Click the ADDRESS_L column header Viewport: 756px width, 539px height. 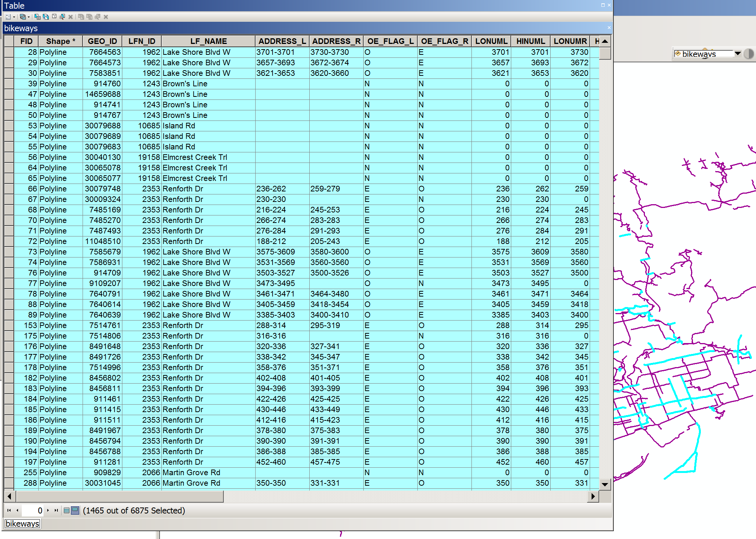282,41
